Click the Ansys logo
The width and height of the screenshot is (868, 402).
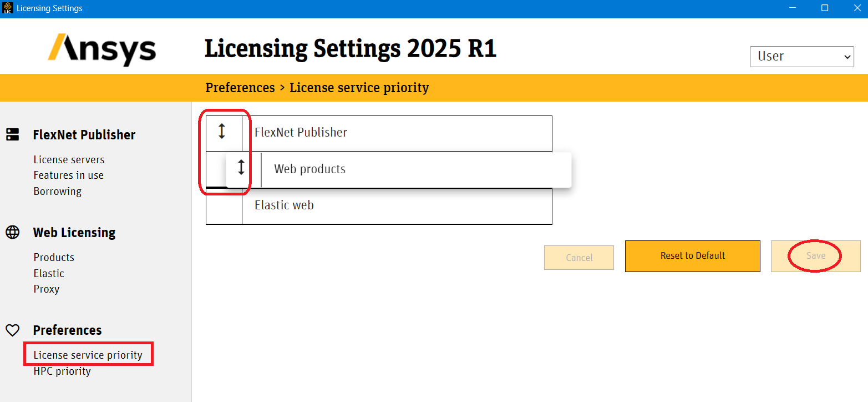coord(102,49)
